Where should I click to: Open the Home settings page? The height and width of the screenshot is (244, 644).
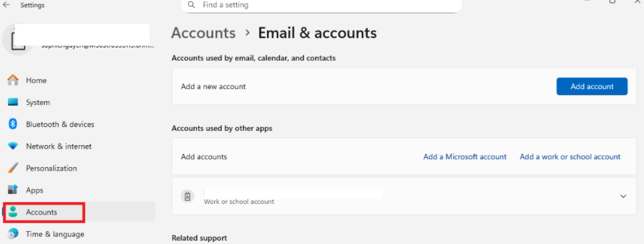point(79,80)
